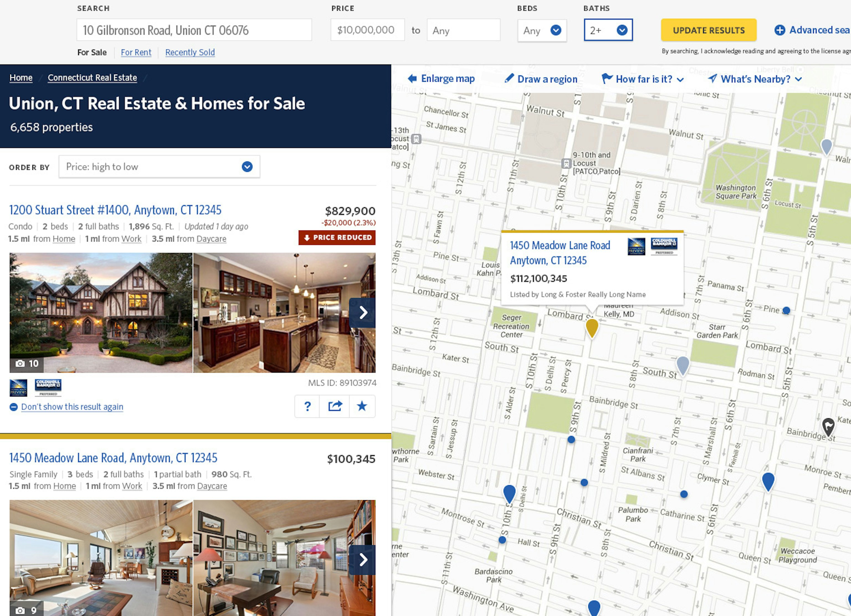
Task: Expand the Order By price dropdown
Action: click(x=159, y=166)
